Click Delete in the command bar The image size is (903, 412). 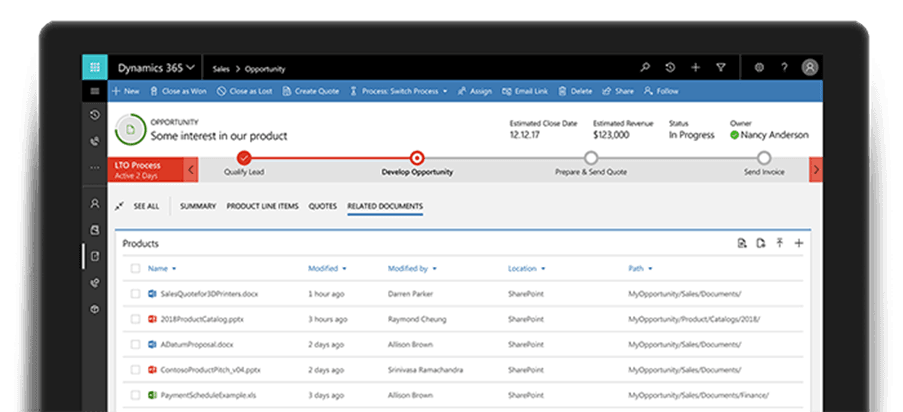pos(575,91)
